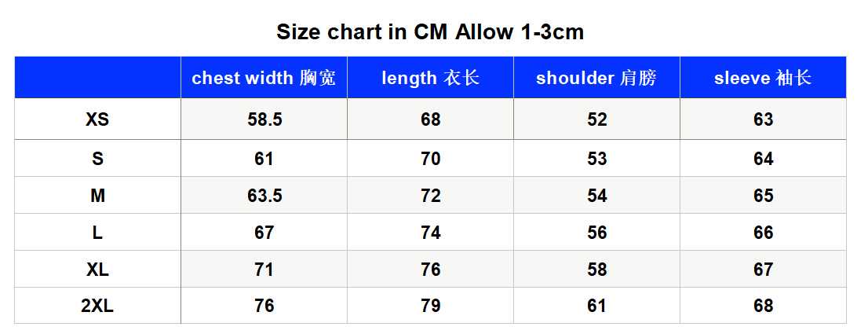Select the shoulder value 61 cell
This screenshot has width=868, height=334.
(x=596, y=306)
